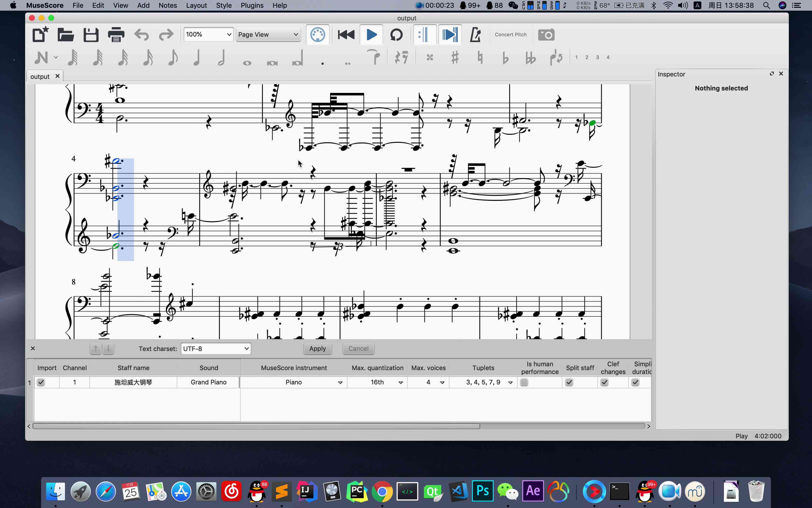This screenshot has width=812, height=508.
Task: Open MuseScore instrument Piano dropdown
Action: [x=294, y=382]
